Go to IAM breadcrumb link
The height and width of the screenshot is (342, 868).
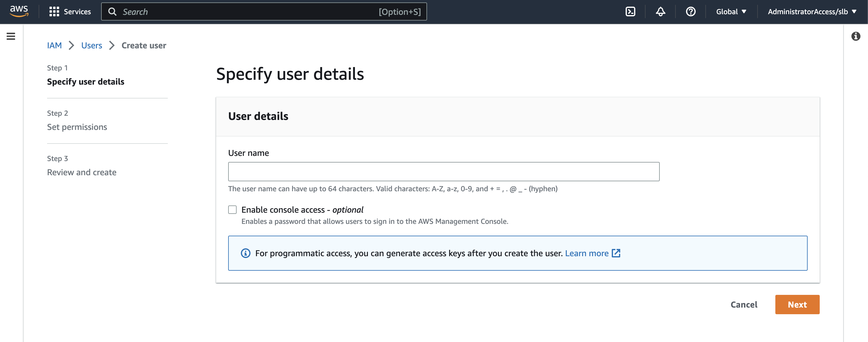coord(54,46)
